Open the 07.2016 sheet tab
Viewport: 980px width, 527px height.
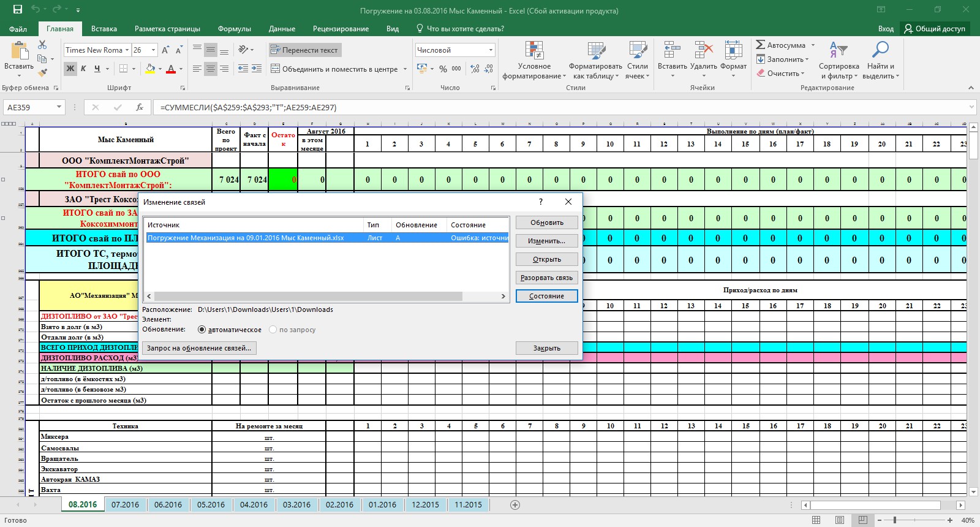(x=125, y=505)
